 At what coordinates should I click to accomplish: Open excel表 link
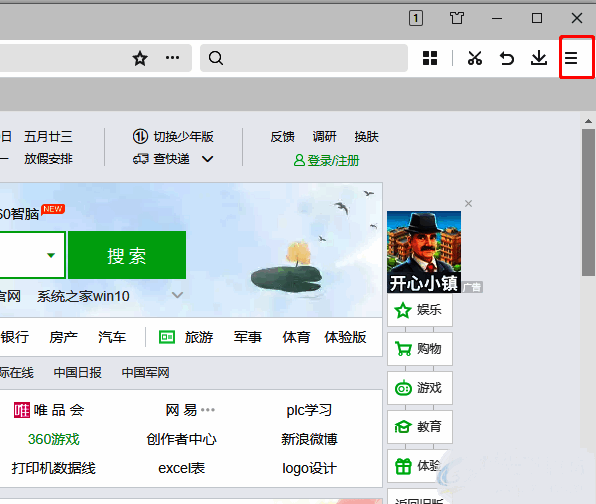coord(181,468)
